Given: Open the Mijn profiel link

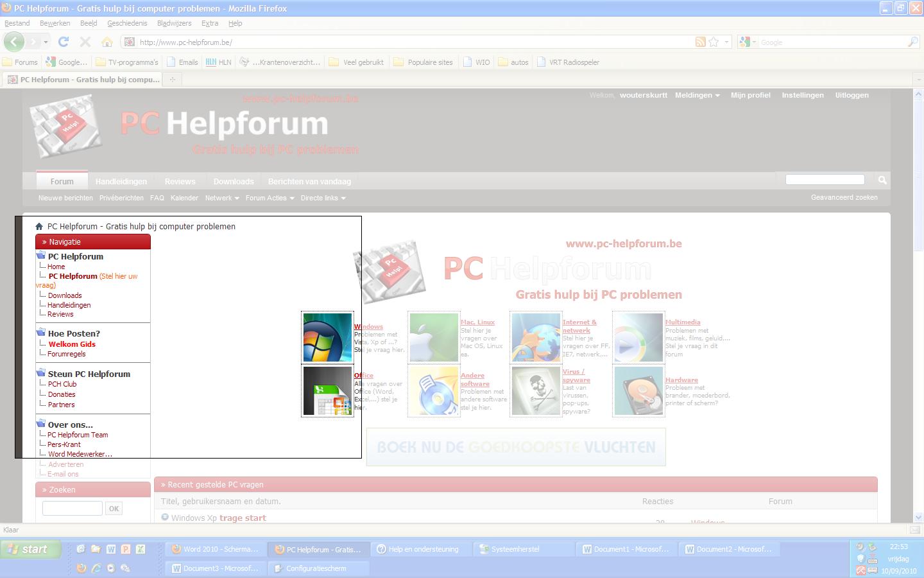Looking at the screenshot, I should point(750,95).
